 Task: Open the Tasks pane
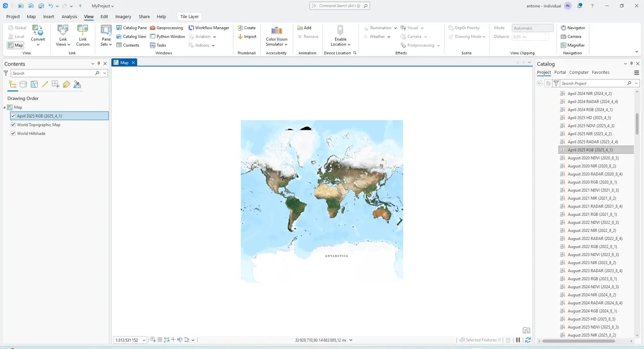tap(161, 45)
